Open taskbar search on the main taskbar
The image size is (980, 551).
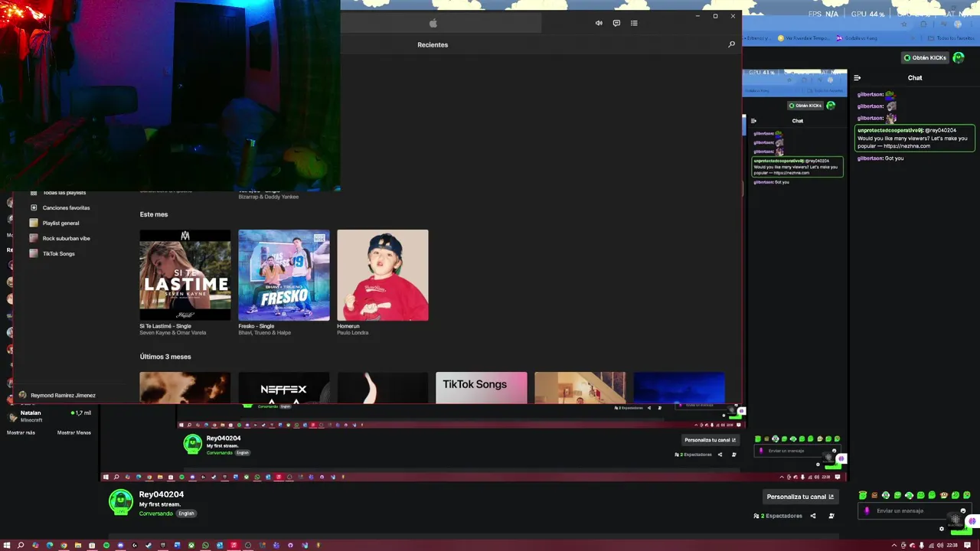[x=21, y=545]
